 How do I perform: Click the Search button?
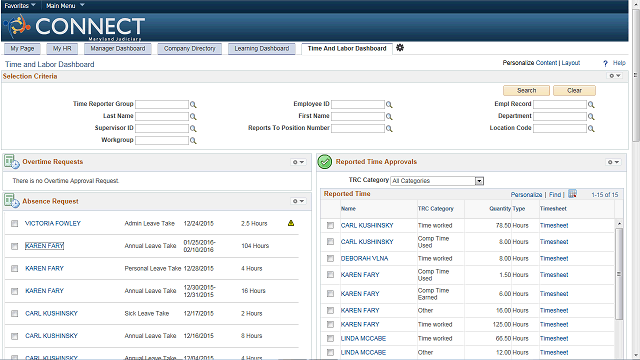[x=527, y=90]
